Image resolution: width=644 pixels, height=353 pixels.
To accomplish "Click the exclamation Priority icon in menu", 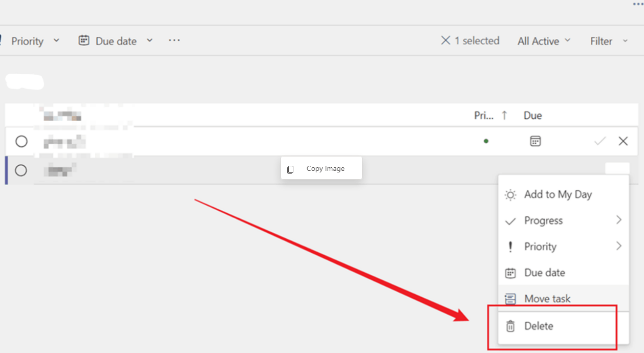I will pos(510,246).
